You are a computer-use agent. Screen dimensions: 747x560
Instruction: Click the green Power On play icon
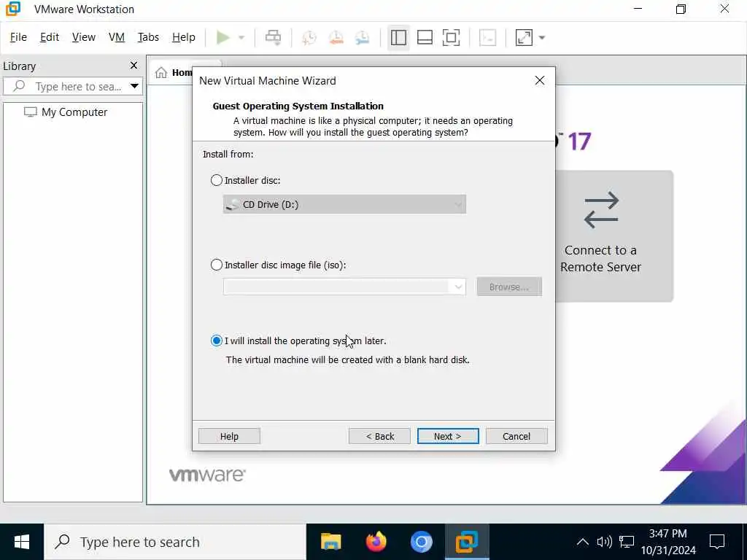click(223, 37)
